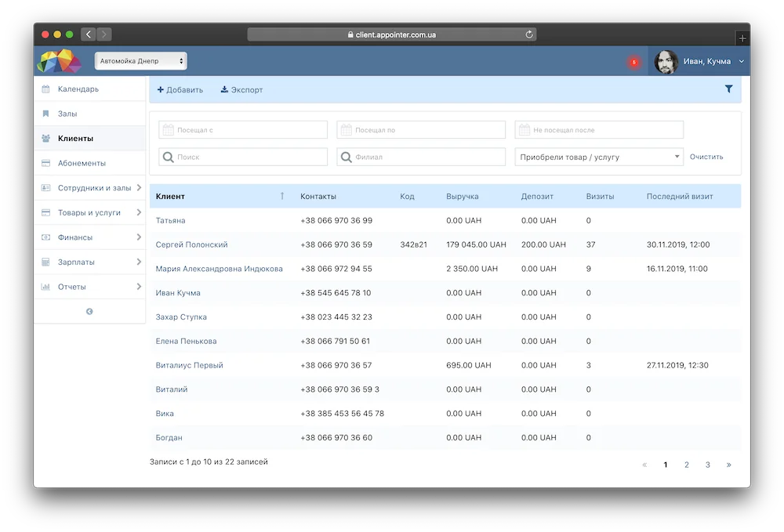Click the calendar icon beside Календарь
This screenshot has width=784, height=532.
pyautogui.click(x=45, y=89)
